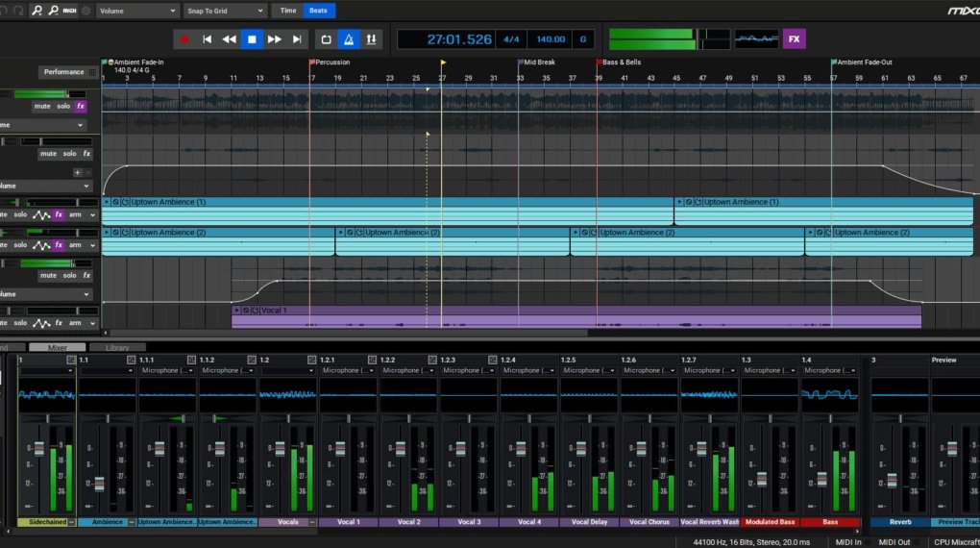Solo the second track
This screenshot has width=980, height=548.
[69, 153]
